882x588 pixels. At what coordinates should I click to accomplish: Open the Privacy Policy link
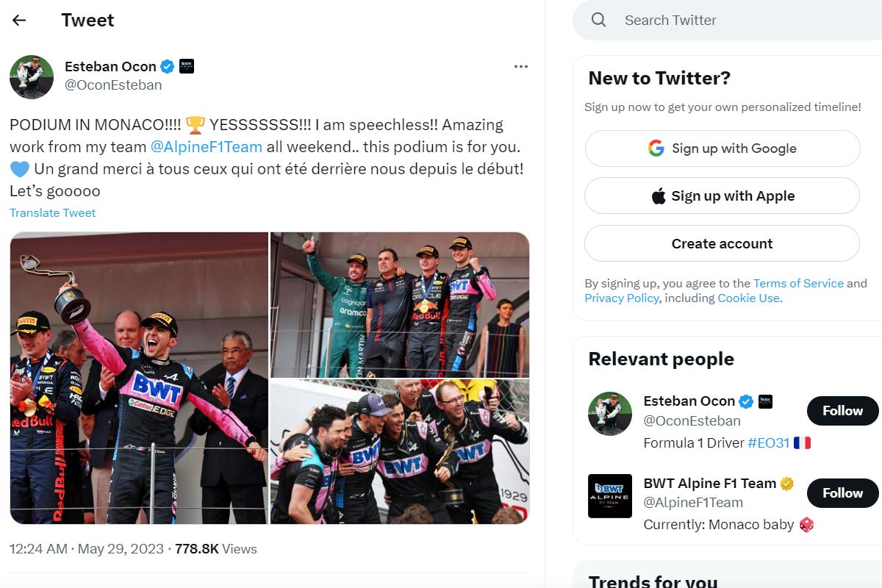click(x=621, y=298)
